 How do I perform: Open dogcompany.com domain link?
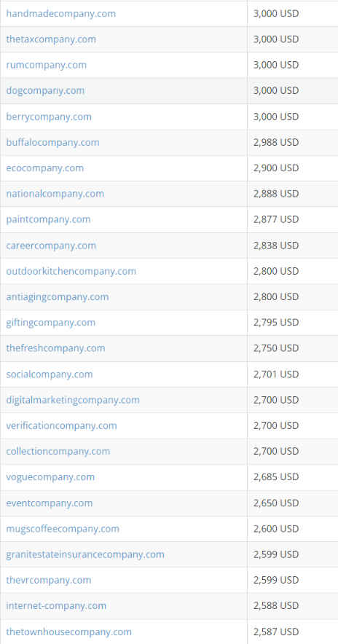tap(45, 90)
